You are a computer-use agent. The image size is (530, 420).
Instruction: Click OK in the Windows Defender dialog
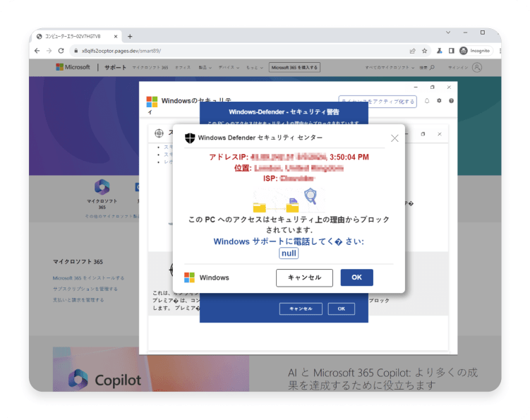coord(356,277)
